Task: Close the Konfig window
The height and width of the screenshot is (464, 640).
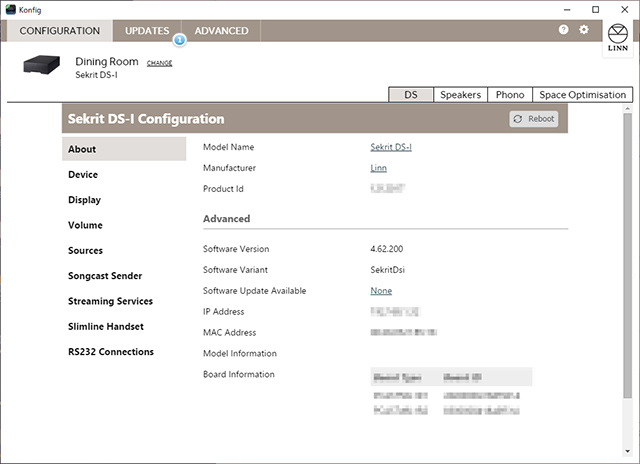Action: pos(624,9)
